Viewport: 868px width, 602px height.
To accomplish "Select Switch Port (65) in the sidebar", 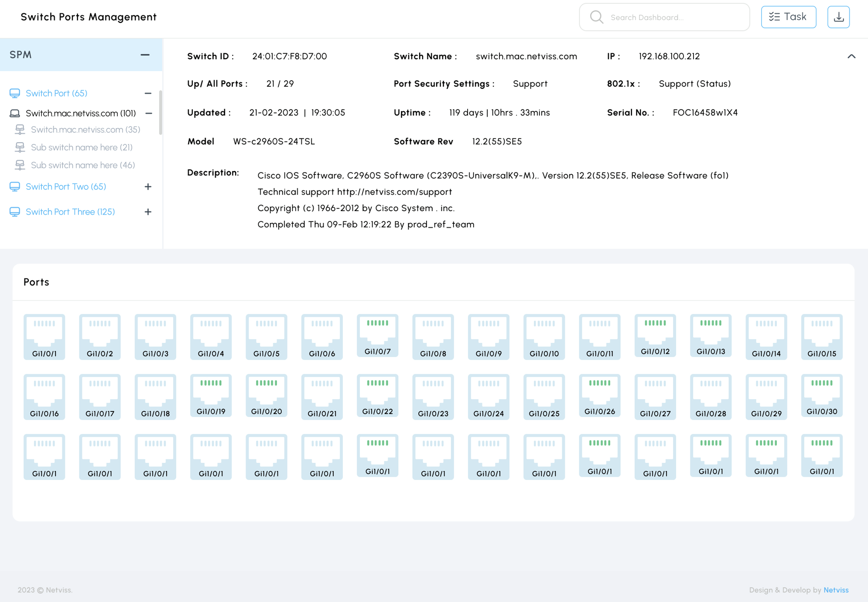I will click(x=57, y=93).
